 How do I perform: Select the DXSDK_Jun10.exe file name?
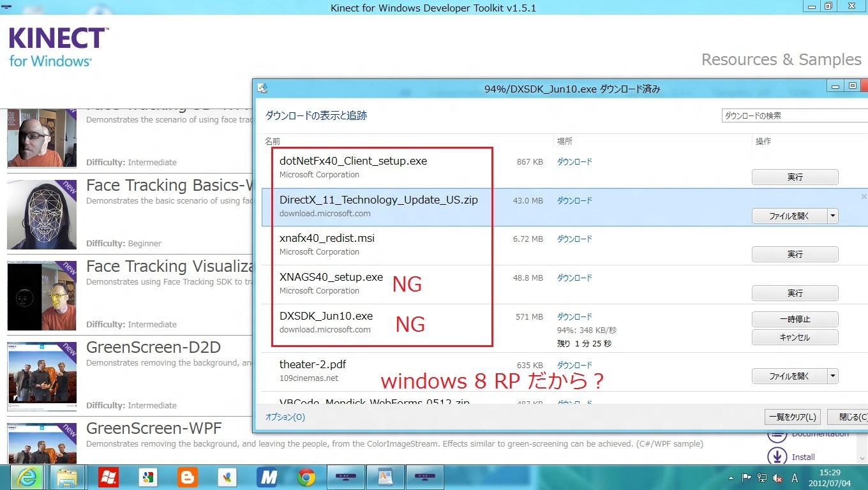(x=326, y=316)
